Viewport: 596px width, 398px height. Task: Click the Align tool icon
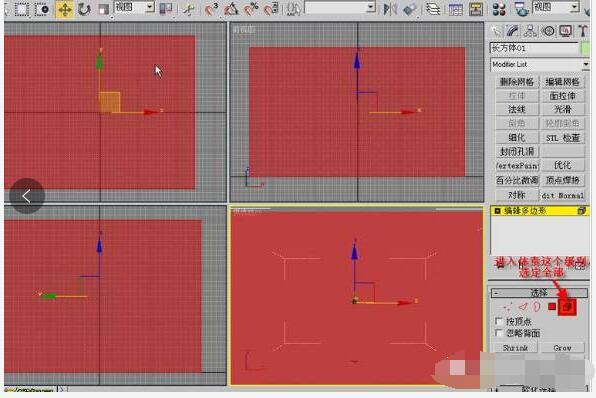point(410,9)
